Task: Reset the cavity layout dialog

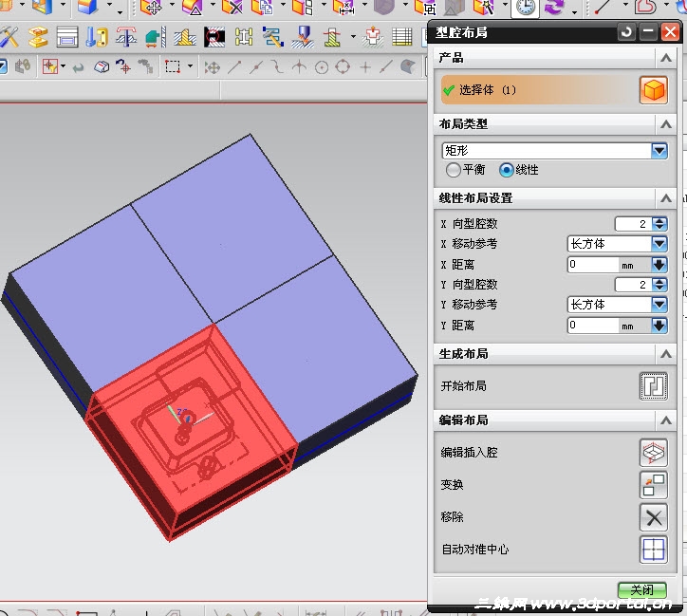Action: pos(626,32)
